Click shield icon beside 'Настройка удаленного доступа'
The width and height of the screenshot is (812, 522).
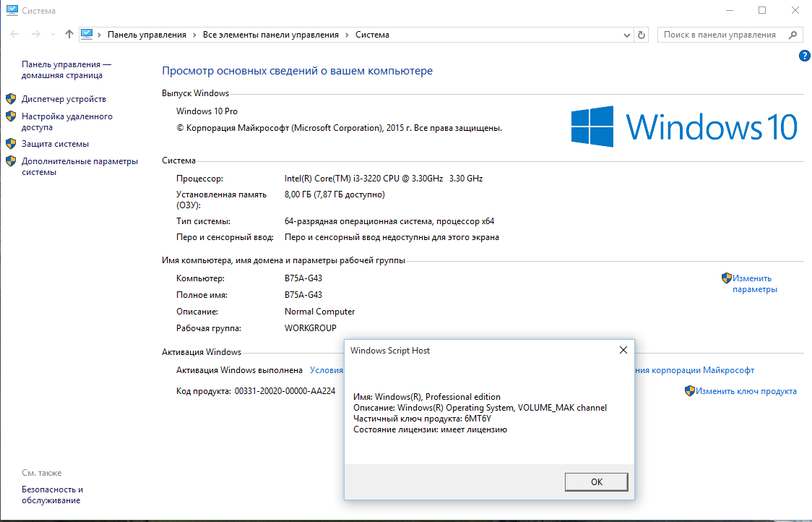(11, 116)
